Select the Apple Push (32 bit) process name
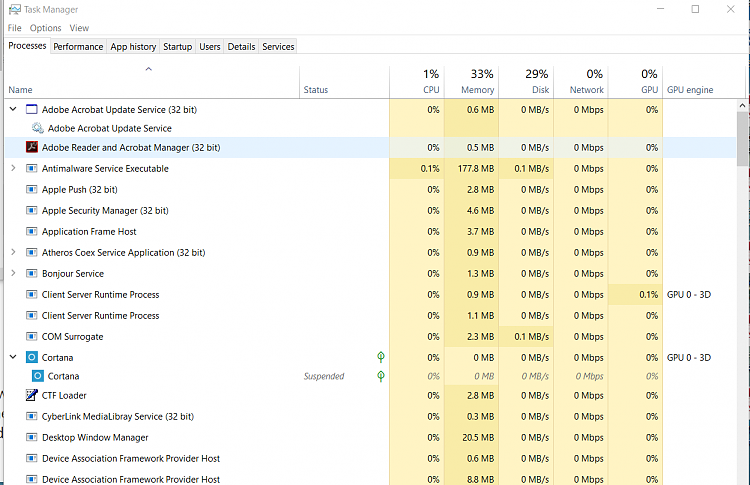 [x=79, y=189]
